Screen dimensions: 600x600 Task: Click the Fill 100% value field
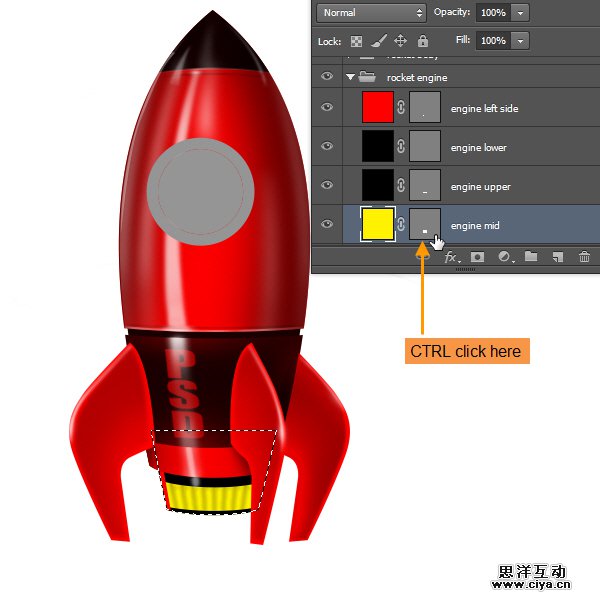point(493,41)
